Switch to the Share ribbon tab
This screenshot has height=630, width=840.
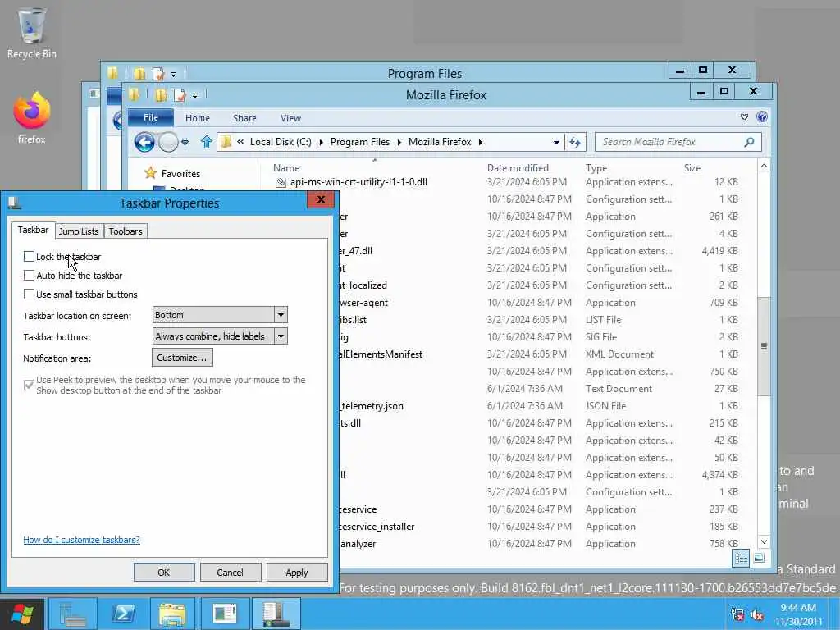(x=244, y=118)
